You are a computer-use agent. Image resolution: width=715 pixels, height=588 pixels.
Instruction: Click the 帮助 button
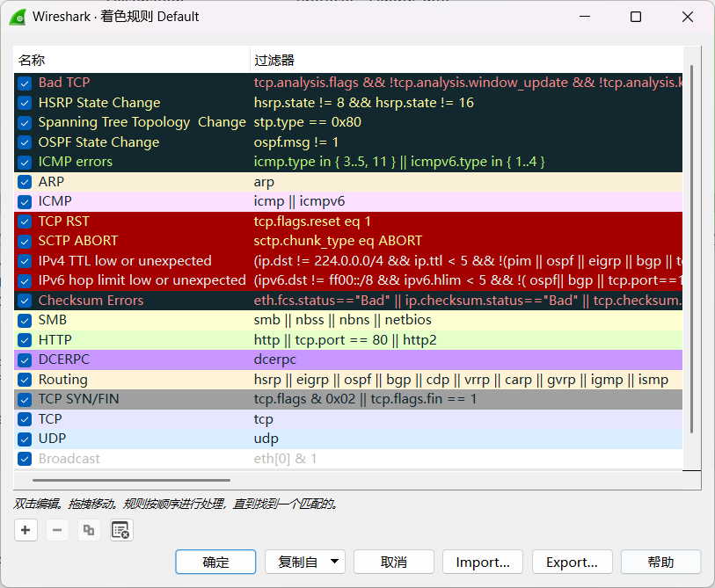pyautogui.click(x=660, y=562)
